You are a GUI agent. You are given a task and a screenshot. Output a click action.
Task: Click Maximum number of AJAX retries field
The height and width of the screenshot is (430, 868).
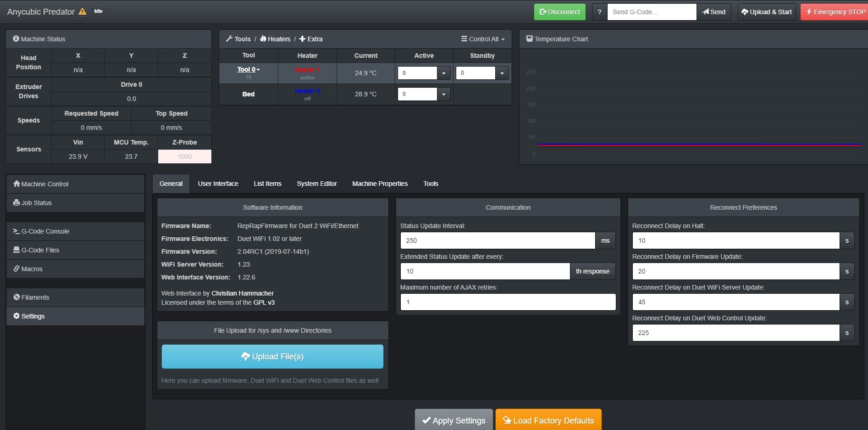508,302
